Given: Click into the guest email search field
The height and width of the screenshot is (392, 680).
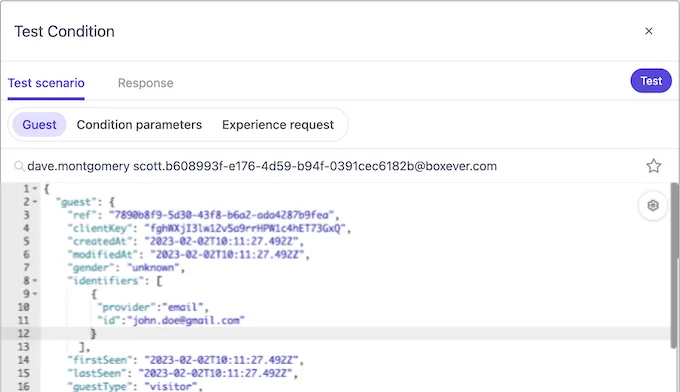Looking at the screenshot, I should [262, 166].
